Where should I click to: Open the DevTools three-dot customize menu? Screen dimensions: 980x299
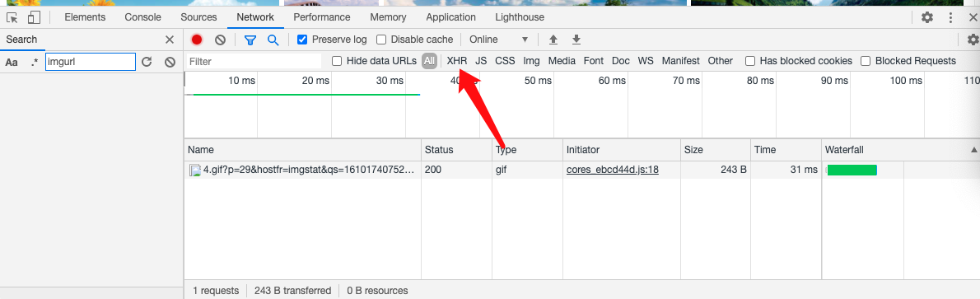coord(950,17)
